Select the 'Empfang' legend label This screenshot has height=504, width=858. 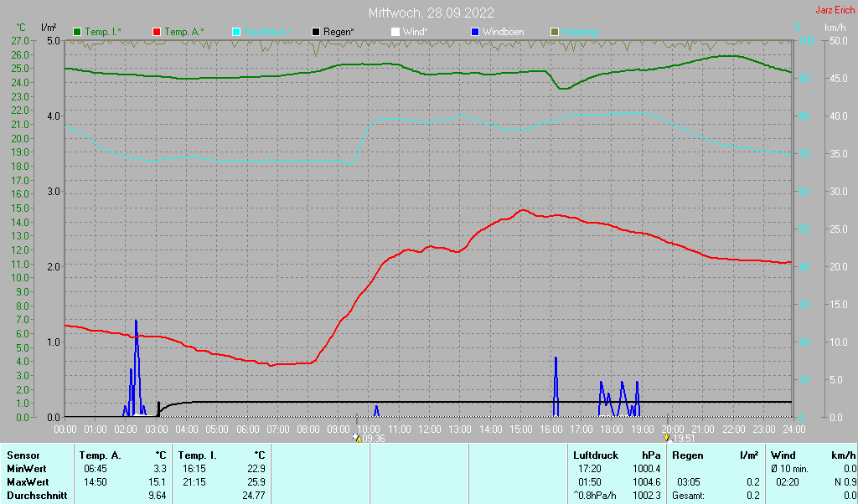(580, 33)
